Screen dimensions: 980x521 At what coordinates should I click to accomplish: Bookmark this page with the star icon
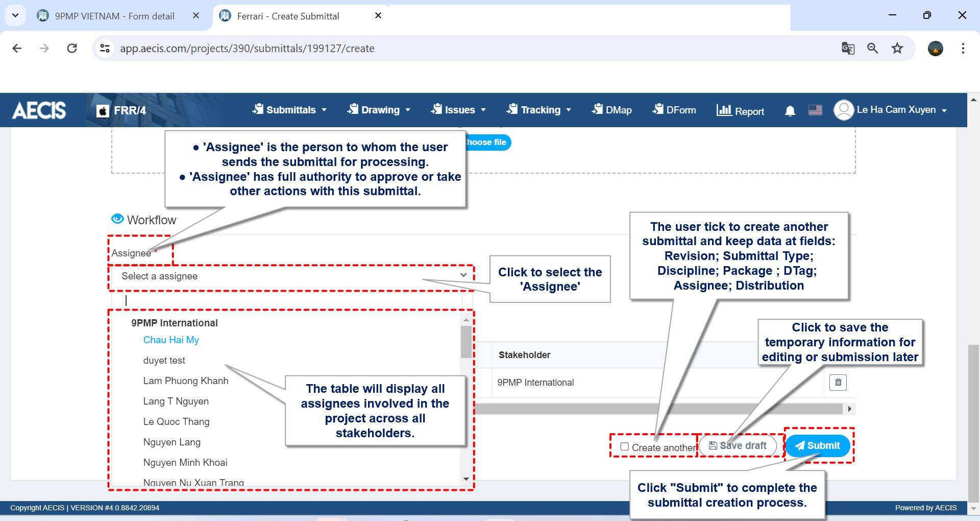click(x=897, y=49)
